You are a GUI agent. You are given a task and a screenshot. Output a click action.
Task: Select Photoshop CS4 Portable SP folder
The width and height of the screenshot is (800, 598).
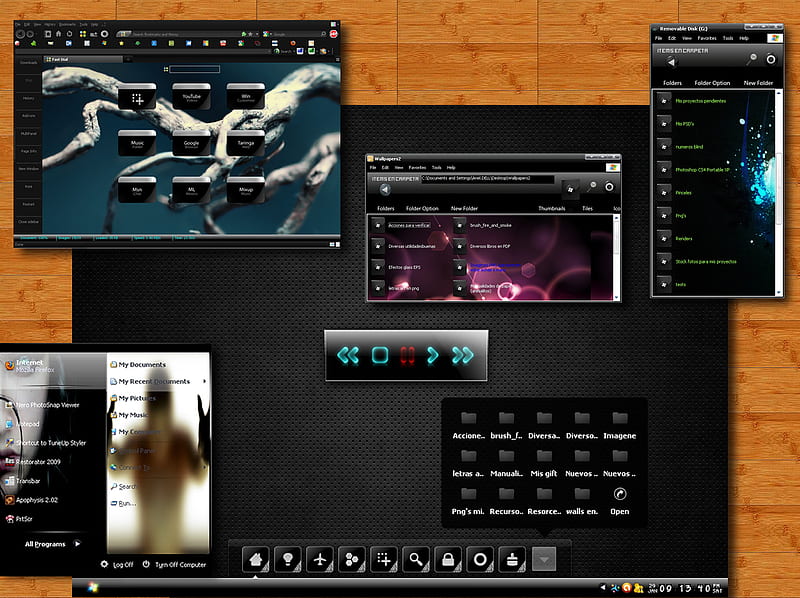pyautogui.click(x=693, y=170)
